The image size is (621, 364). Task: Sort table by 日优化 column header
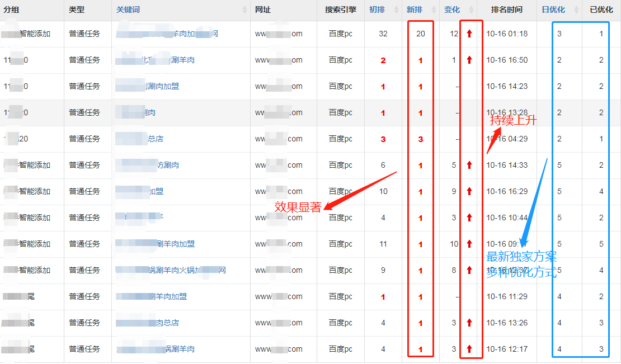point(553,10)
